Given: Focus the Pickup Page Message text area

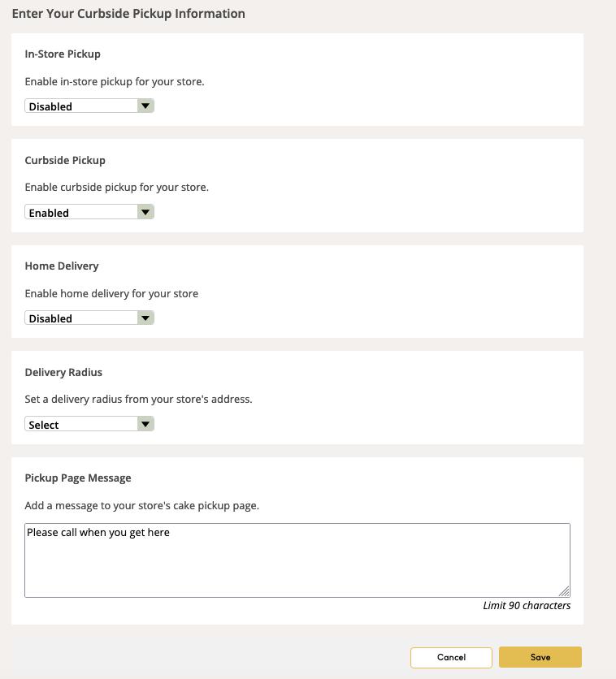Looking at the screenshot, I should pyautogui.click(x=297, y=560).
